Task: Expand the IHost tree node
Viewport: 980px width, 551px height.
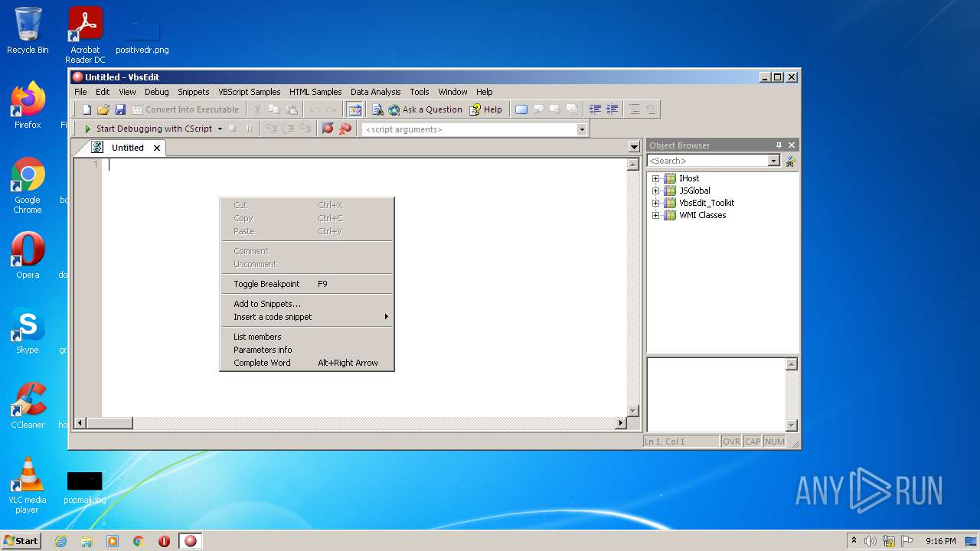Action: 655,178
